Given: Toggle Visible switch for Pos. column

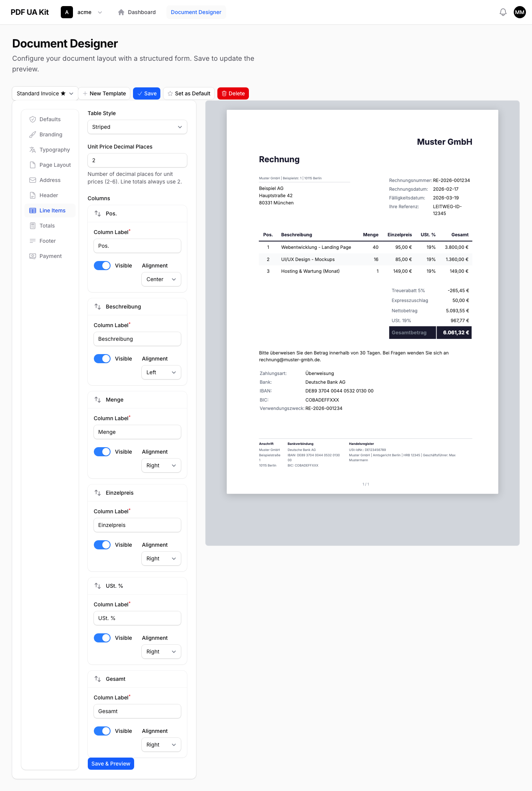Looking at the screenshot, I should [102, 266].
